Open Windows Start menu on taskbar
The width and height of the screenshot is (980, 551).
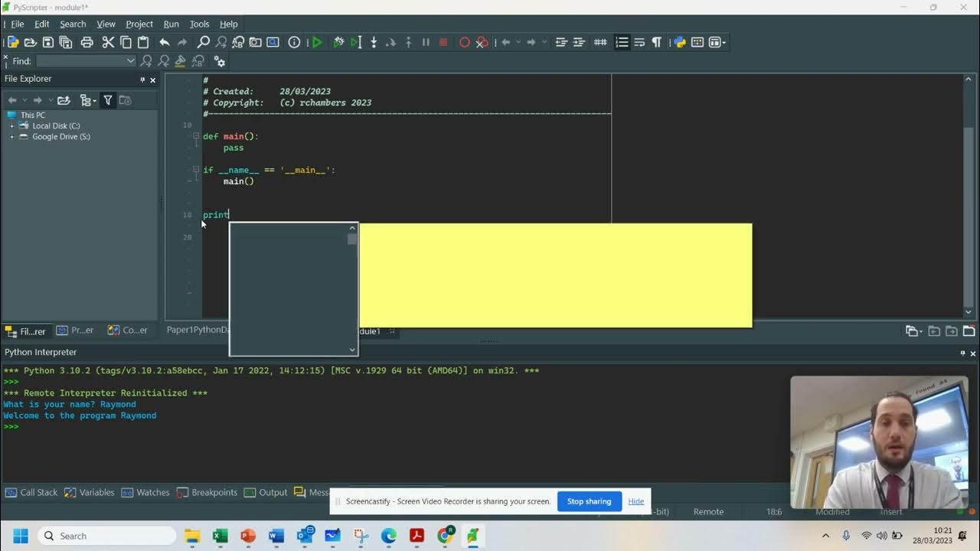click(20, 536)
